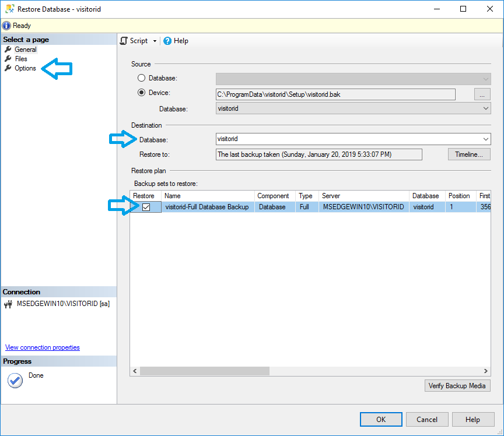Click the Script toolbar icon

pyautogui.click(x=124, y=41)
